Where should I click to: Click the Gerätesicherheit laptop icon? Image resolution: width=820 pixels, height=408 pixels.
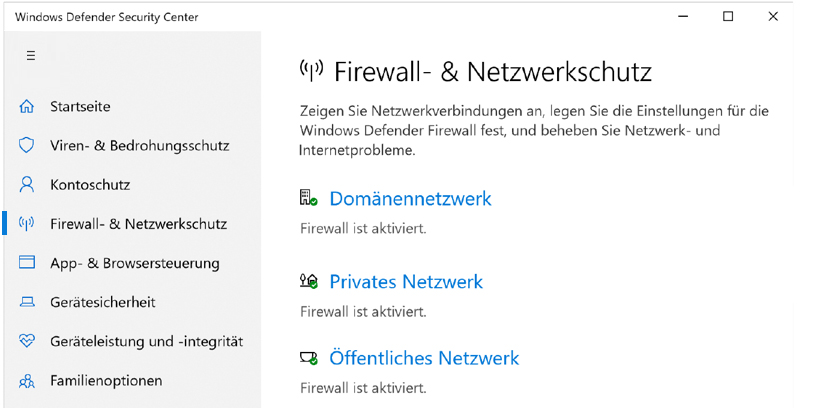(26, 302)
